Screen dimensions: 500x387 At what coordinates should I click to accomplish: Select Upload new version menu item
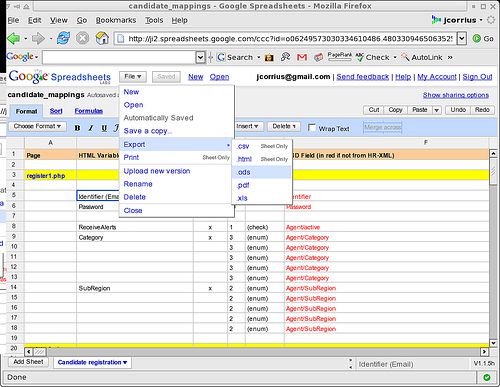(x=157, y=171)
